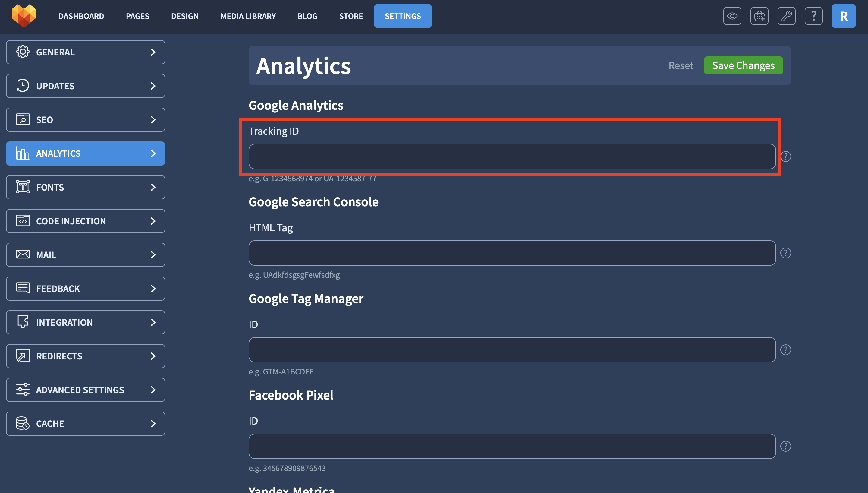
Task: Expand General settings chevron
Action: [153, 52]
